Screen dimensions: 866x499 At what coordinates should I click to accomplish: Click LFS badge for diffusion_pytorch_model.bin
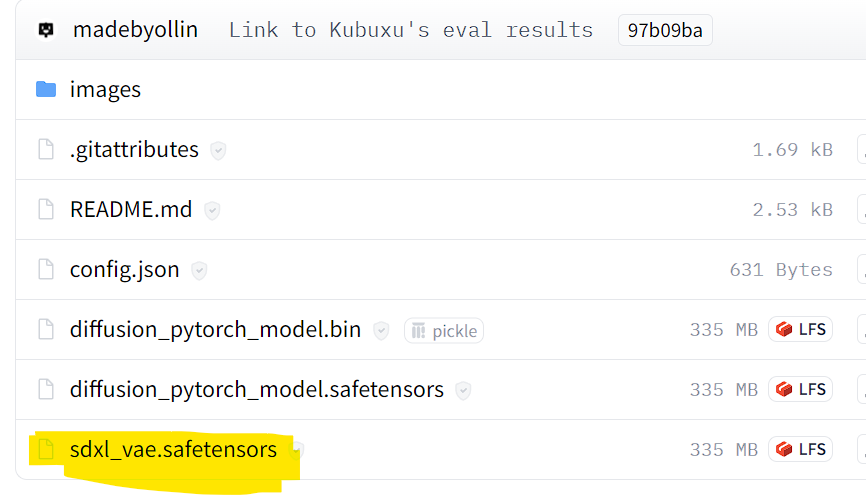[x=800, y=330]
